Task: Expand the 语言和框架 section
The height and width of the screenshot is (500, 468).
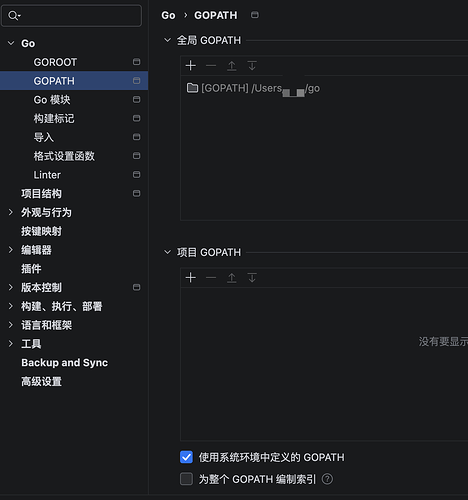Action: coord(11,325)
